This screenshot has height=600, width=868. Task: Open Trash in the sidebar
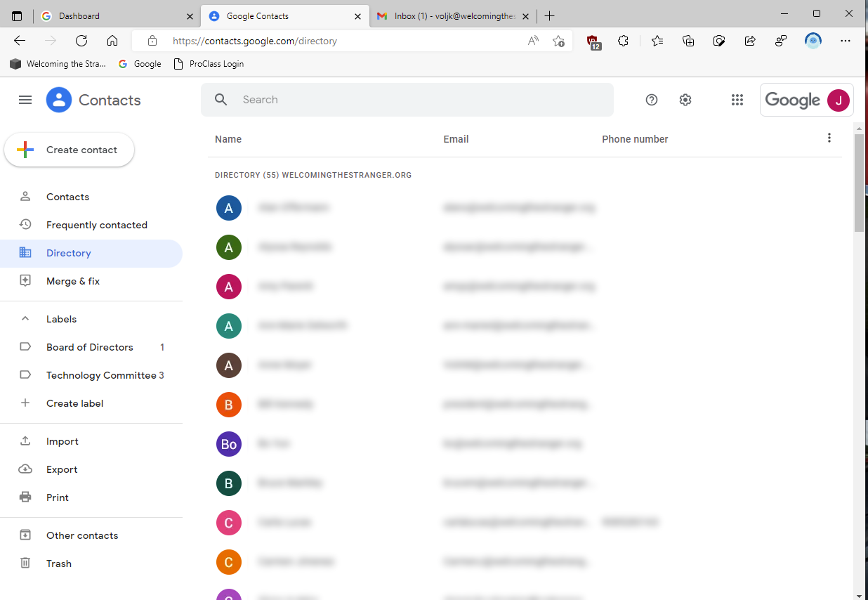coord(59,563)
